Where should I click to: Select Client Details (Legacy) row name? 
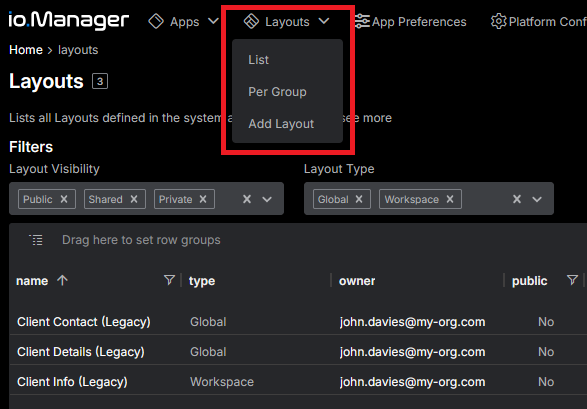81,352
